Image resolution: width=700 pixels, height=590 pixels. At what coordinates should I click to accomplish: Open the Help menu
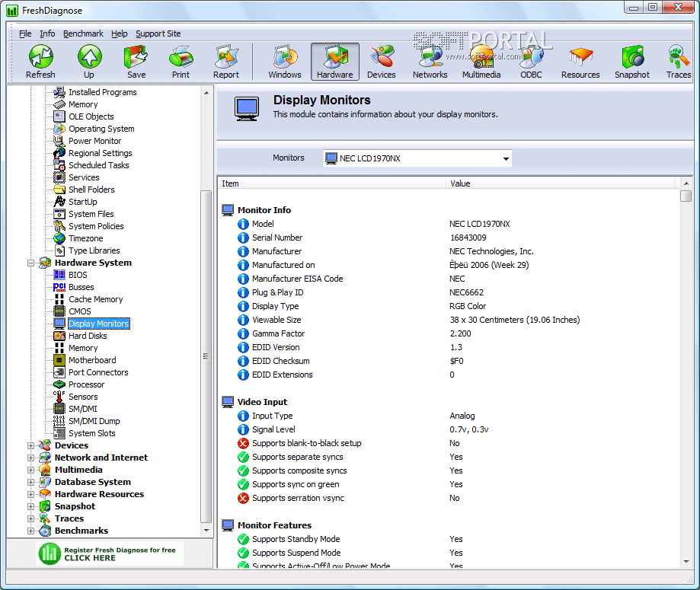point(119,33)
